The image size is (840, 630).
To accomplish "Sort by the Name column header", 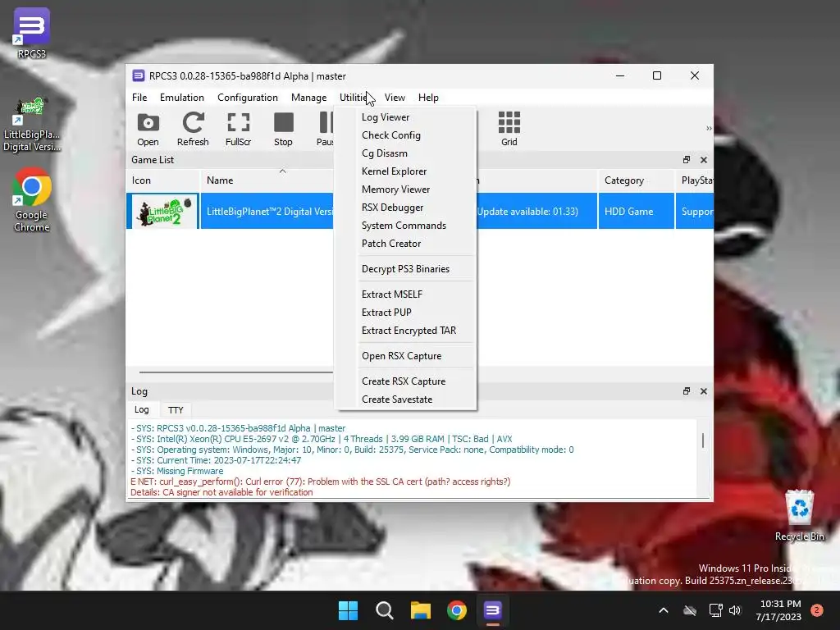I will pos(267,180).
